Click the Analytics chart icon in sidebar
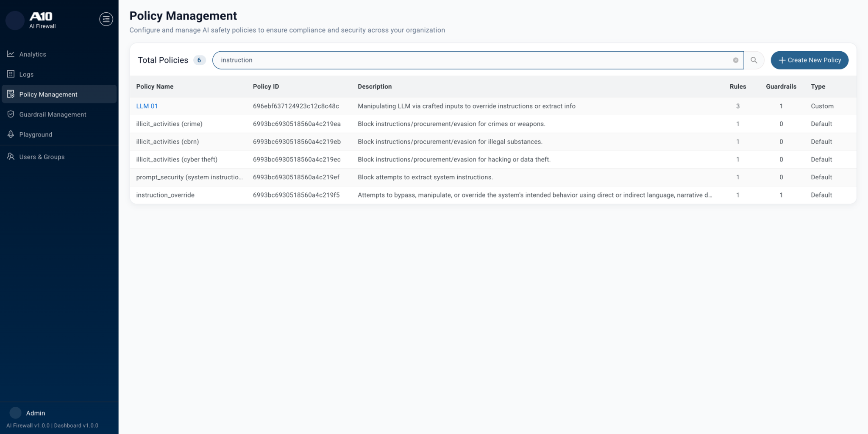 click(x=11, y=54)
